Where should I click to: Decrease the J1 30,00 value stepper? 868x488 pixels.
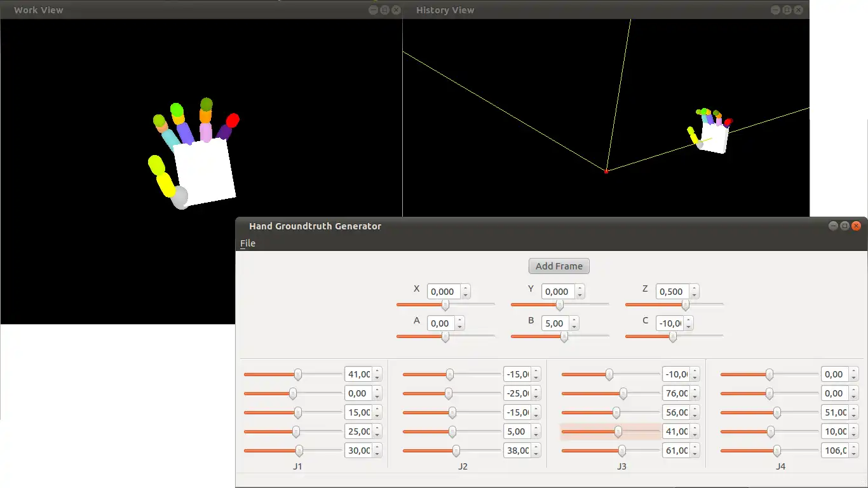point(377,454)
